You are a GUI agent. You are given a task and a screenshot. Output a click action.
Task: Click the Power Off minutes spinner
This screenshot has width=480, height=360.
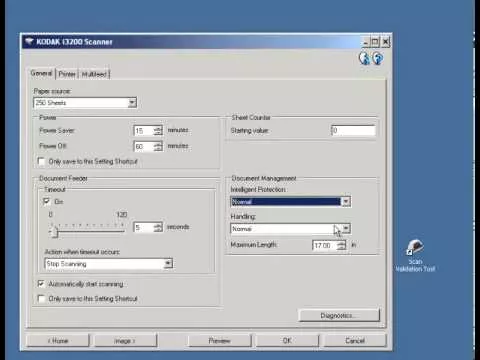click(158, 146)
